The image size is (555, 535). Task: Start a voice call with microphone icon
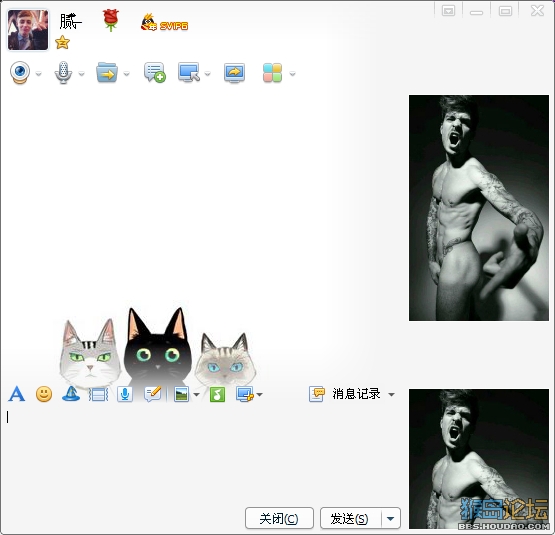click(63, 73)
